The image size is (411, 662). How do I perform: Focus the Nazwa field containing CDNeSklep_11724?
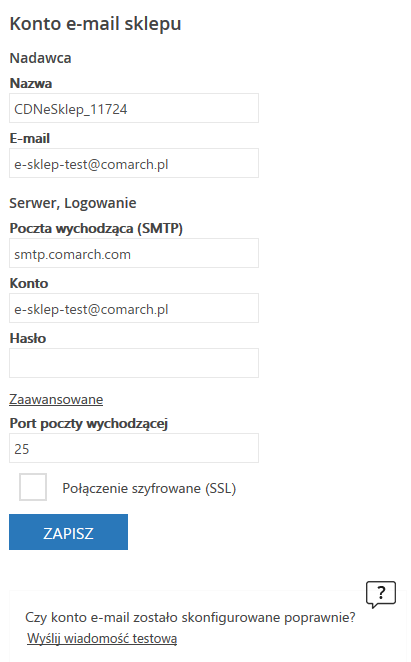tap(134, 108)
